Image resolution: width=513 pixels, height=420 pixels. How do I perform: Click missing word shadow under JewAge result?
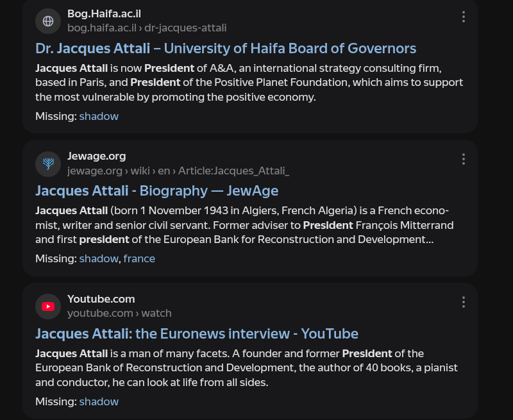99,259
